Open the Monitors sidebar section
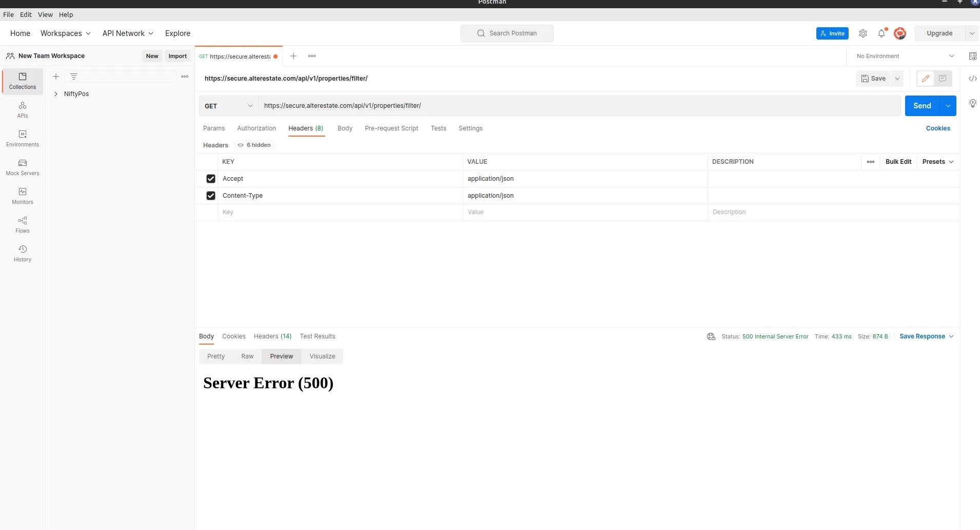 (23, 196)
